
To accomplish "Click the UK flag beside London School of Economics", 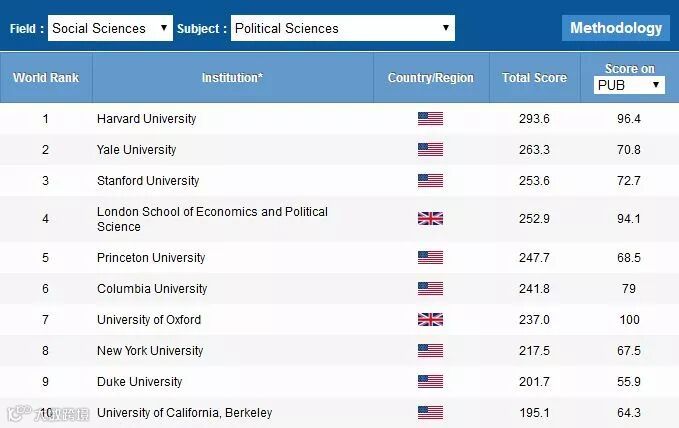I will click(430, 219).
